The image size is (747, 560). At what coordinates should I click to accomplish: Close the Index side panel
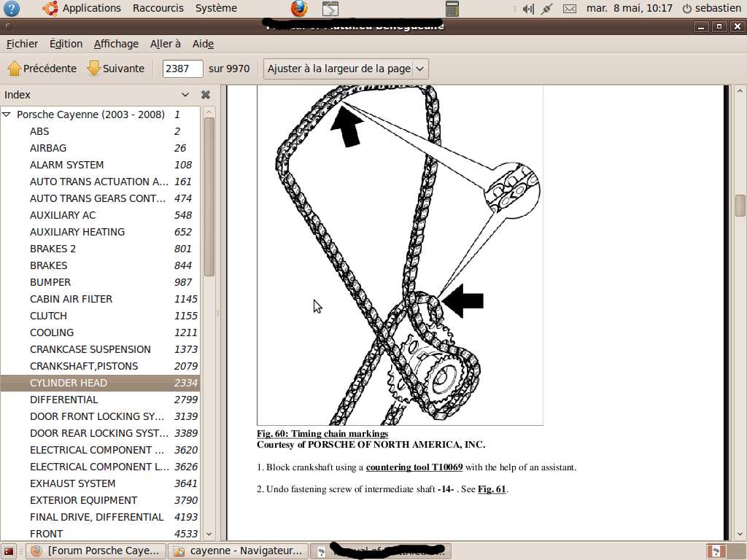click(206, 95)
